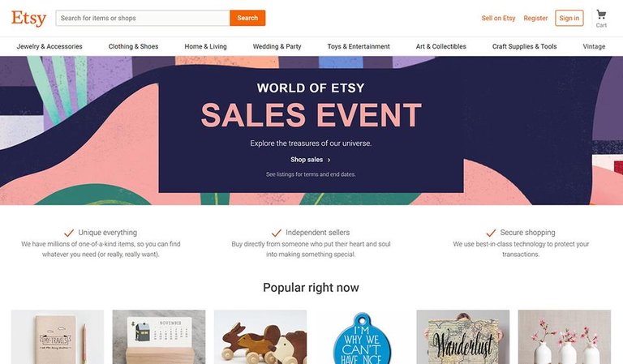Follow the Sell on Etsy link
The image size is (623, 364).
498,18
